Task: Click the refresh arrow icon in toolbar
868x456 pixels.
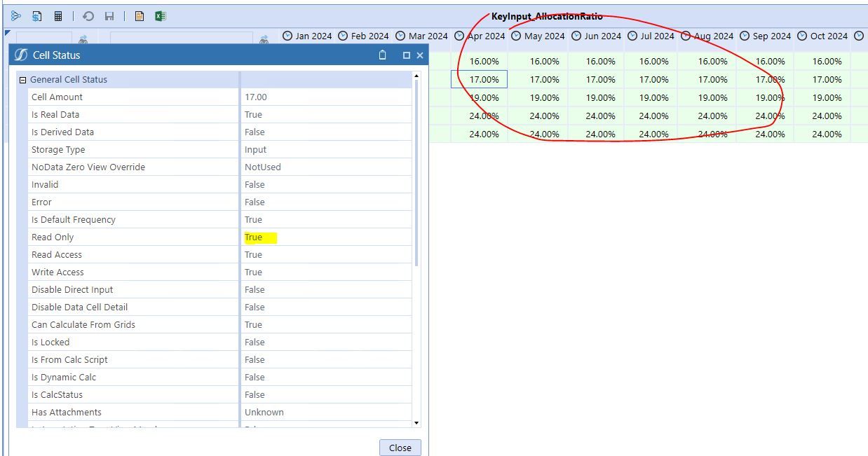Action: coord(88,16)
